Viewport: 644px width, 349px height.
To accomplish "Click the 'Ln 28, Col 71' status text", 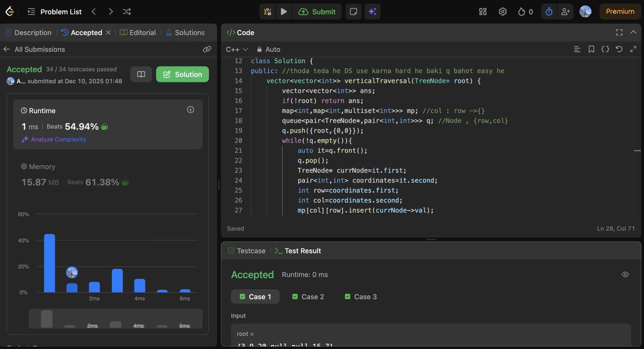I will tap(616, 228).
